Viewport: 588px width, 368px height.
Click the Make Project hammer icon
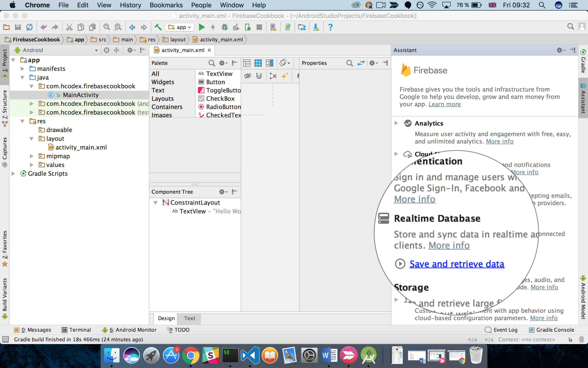tap(158, 27)
